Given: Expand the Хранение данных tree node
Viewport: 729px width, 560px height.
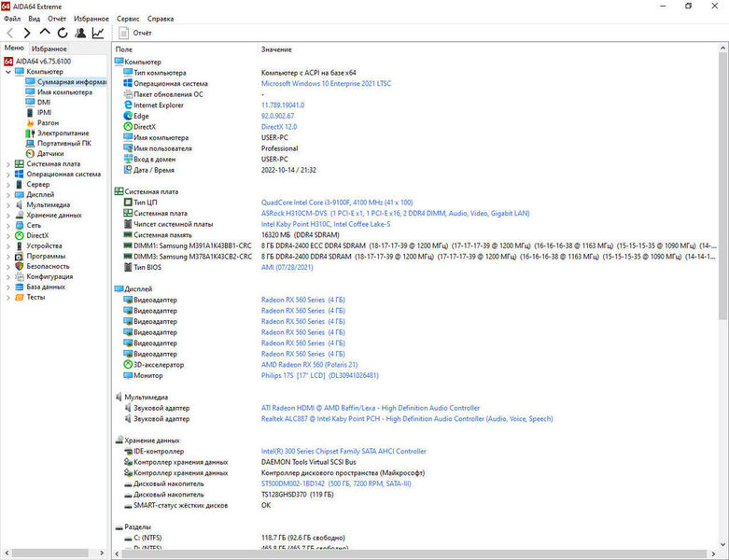Looking at the screenshot, I should (x=7, y=216).
